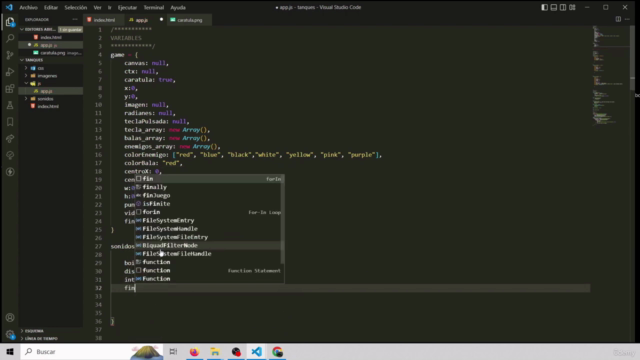Click unsaved dot on app.js tab

[161, 20]
